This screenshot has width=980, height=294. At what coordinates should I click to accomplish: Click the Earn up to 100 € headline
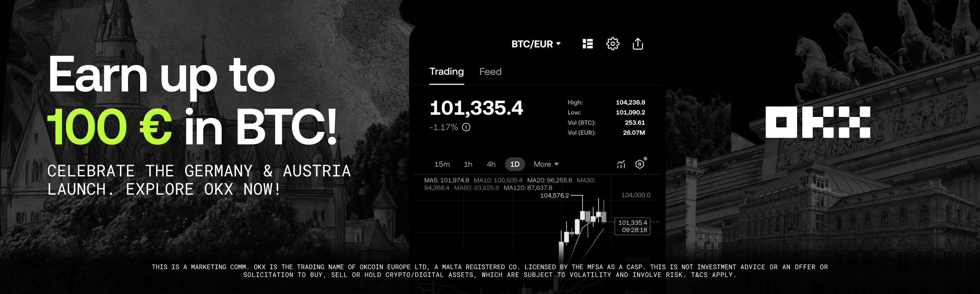point(192,100)
